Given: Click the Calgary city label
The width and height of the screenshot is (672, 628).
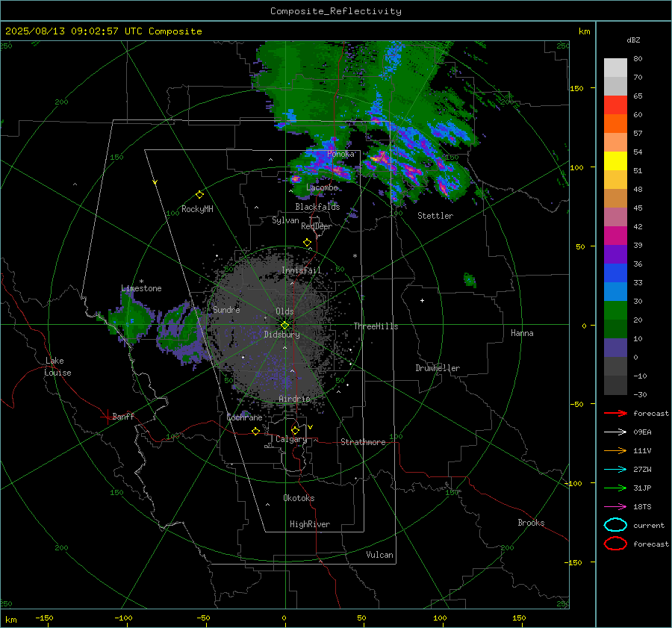Looking at the screenshot, I should coord(291,439).
